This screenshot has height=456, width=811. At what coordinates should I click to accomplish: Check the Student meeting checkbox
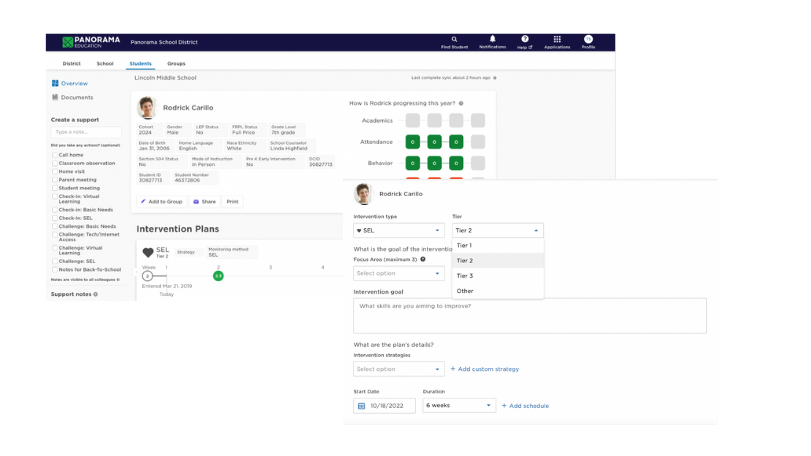coord(55,188)
